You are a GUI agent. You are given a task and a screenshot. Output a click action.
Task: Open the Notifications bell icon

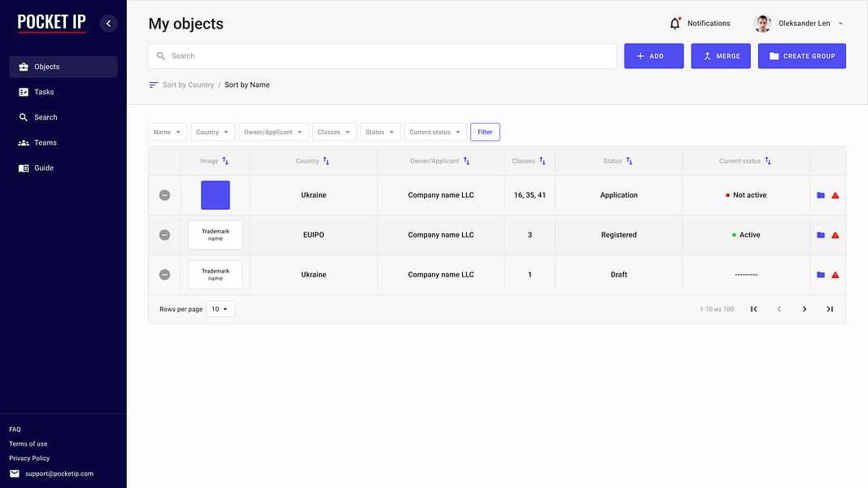click(674, 24)
